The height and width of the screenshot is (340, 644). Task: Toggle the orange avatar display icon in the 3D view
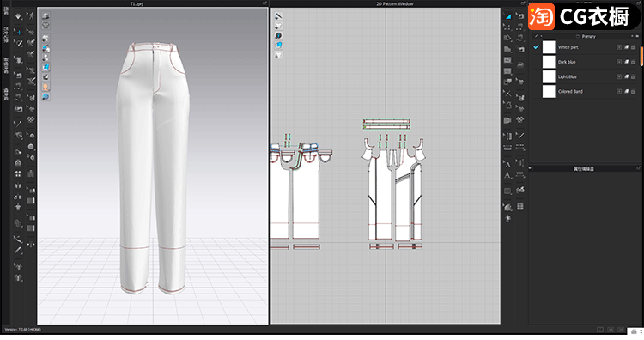[46, 87]
